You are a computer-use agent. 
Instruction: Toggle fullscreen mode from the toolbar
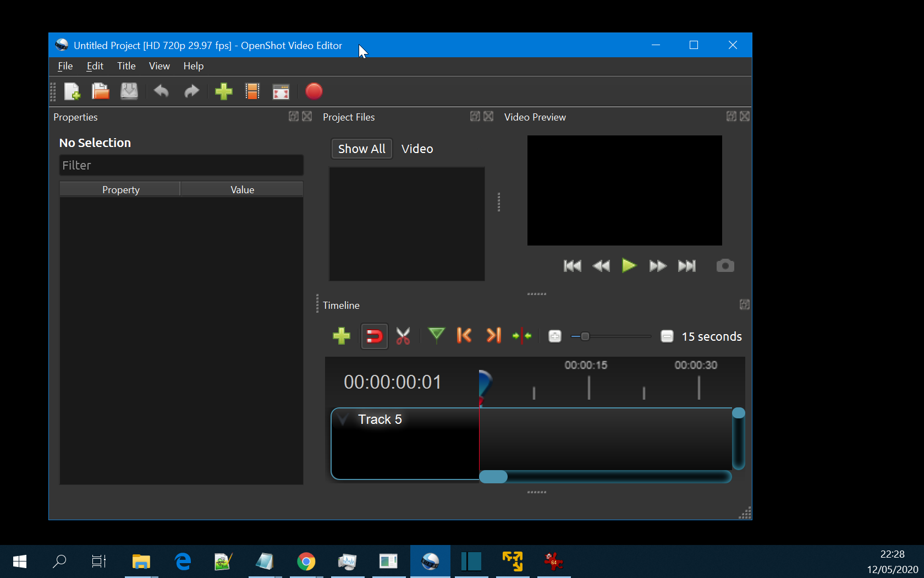(x=280, y=91)
